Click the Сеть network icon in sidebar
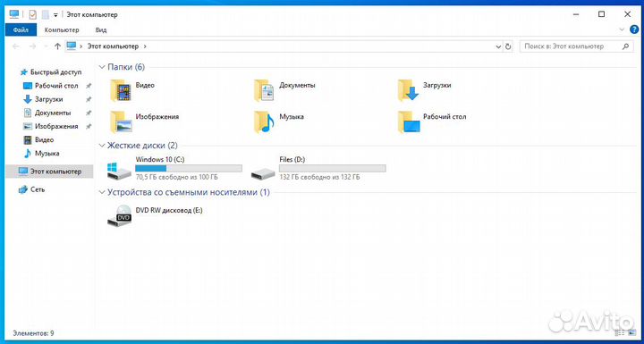The height and width of the screenshot is (344, 644). point(23,189)
